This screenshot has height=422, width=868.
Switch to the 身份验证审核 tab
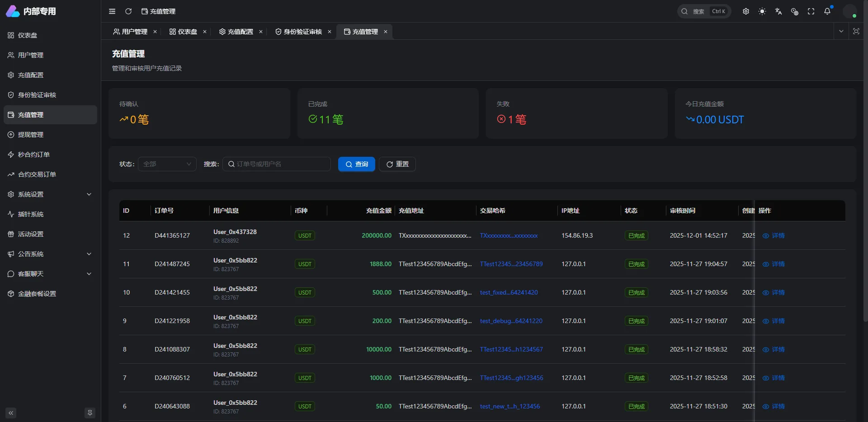[x=302, y=32]
